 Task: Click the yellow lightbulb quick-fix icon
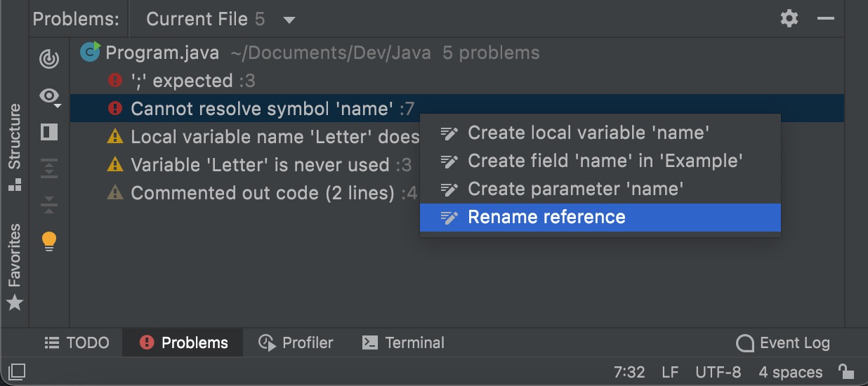pyautogui.click(x=49, y=241)
